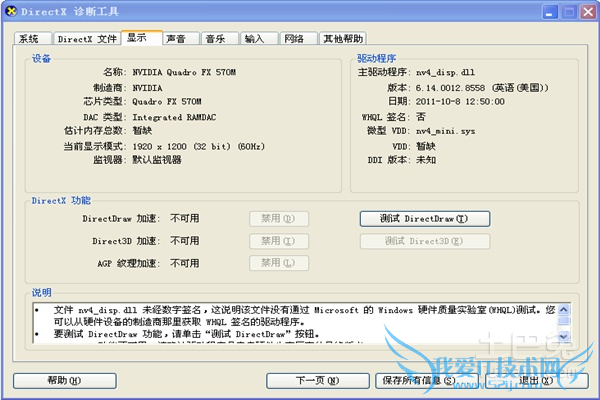Screen dimensions: 600x400
Task: Click the disabled maximize button
Action: (569, 12)
